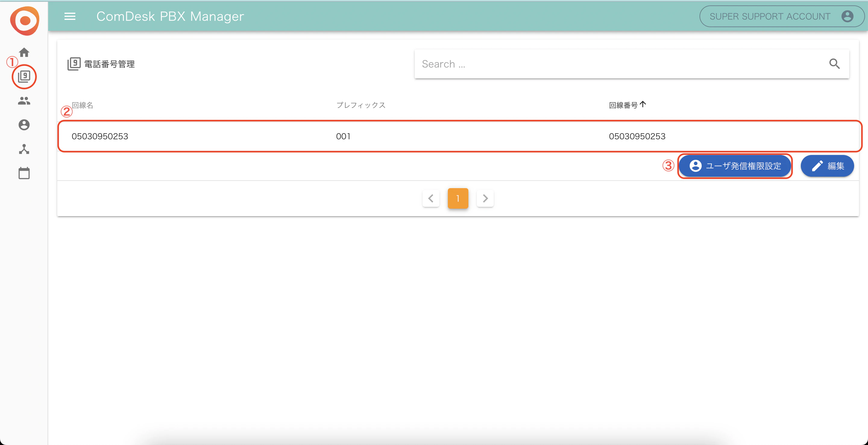Select prefix 001 cell

343,136
